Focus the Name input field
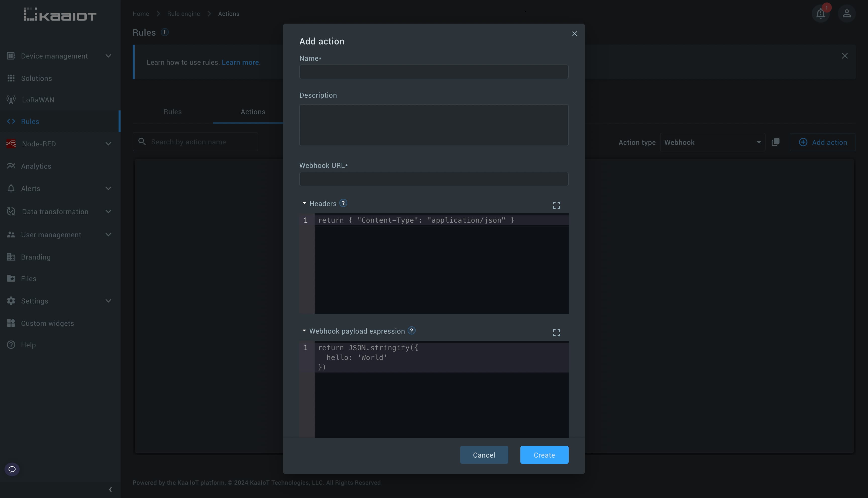This screenshot has height=498, width=868. [434, 72]
